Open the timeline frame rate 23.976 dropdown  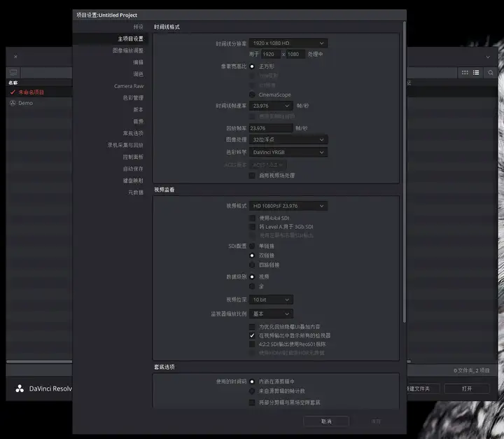tap(271, 106)
